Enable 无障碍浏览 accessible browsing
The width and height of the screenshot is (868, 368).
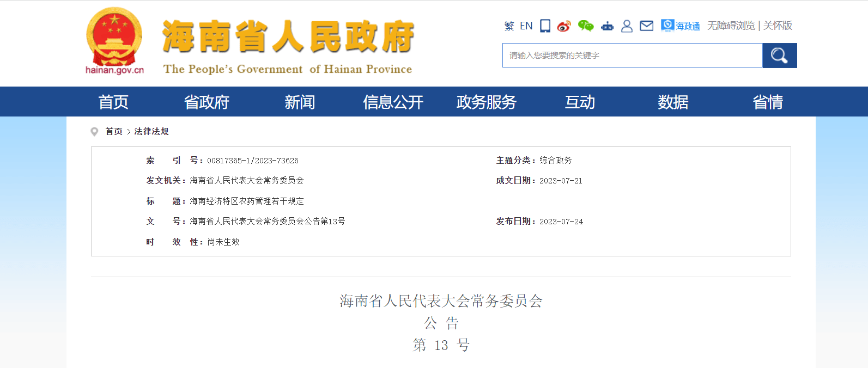tap(731, 26)
